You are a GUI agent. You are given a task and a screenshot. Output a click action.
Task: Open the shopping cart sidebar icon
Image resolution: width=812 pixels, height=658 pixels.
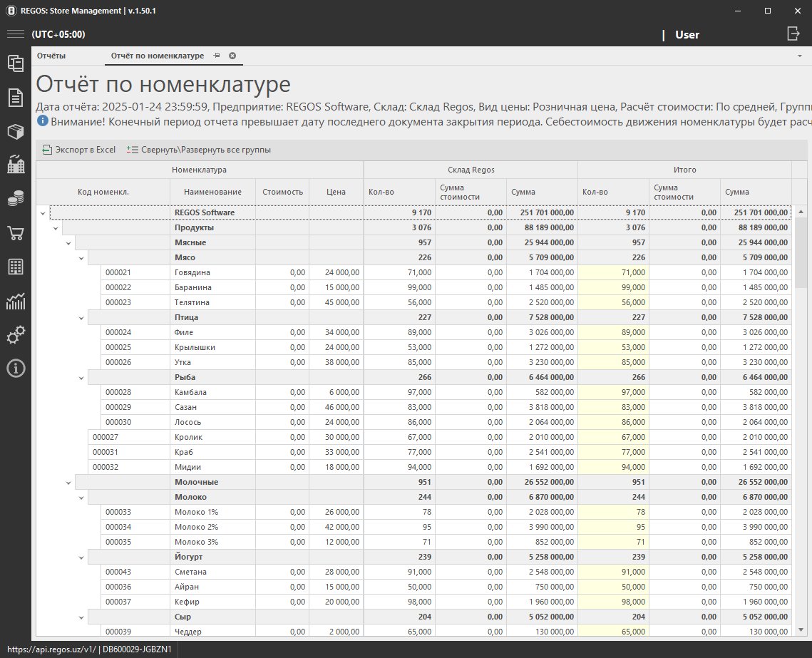pyautogui.click(x=15, y=233)
